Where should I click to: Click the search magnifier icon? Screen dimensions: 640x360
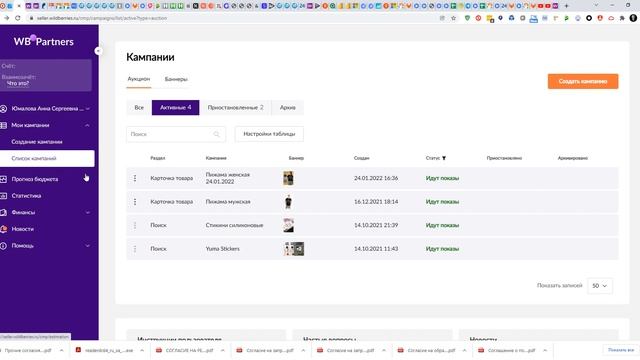pos(216,134)
